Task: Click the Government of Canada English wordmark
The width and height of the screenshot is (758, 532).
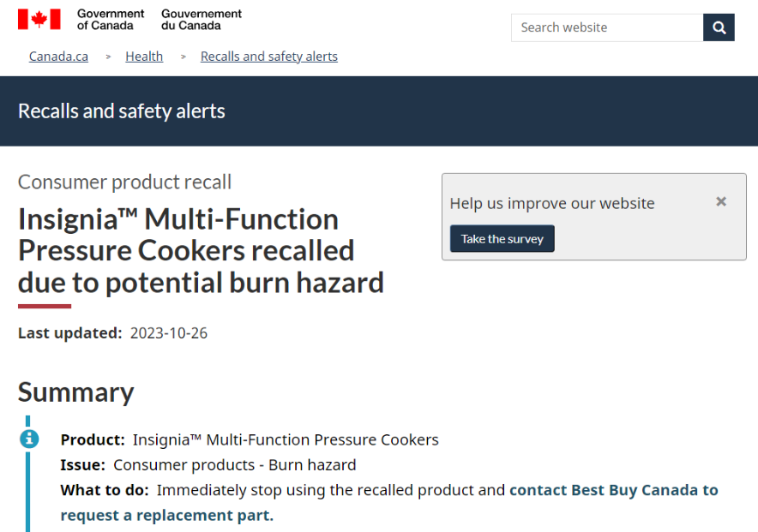Action: coord(111,20)
